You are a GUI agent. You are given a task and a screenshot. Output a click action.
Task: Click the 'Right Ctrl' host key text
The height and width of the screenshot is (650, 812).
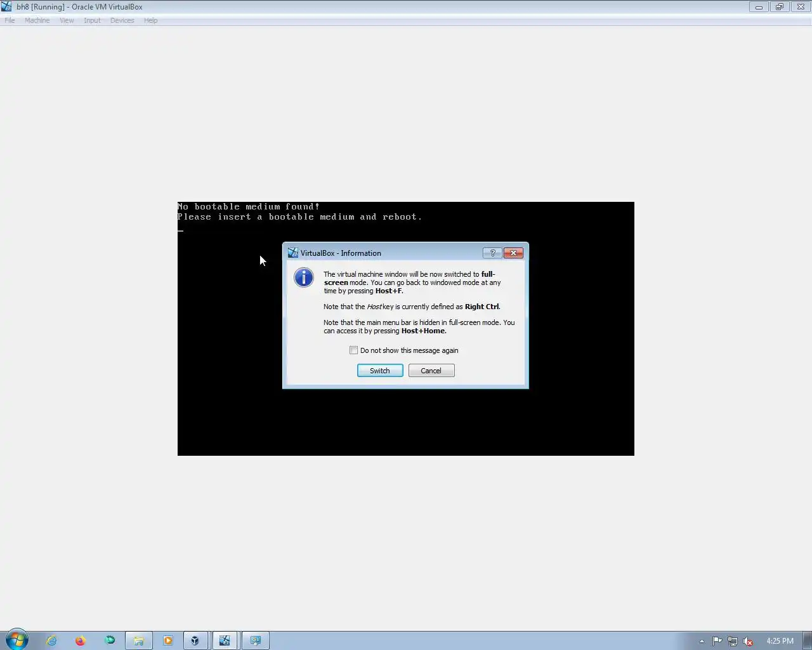coord(482,307)
